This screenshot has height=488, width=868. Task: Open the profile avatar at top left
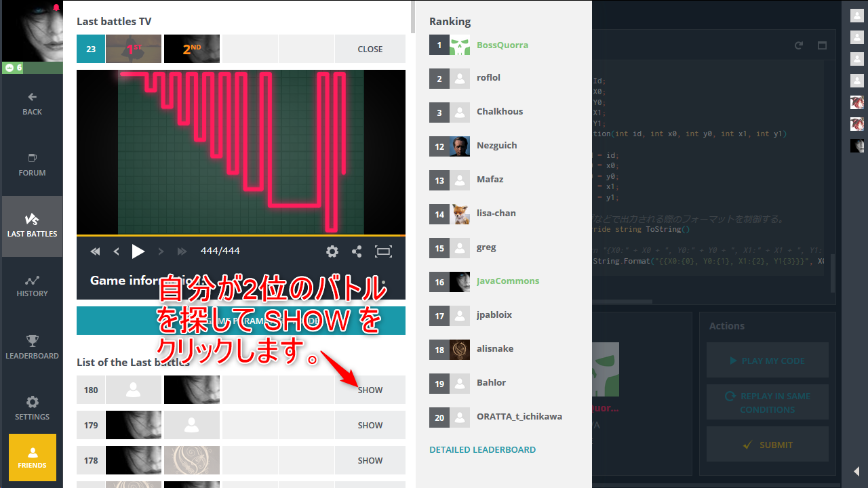coord(32,30)
